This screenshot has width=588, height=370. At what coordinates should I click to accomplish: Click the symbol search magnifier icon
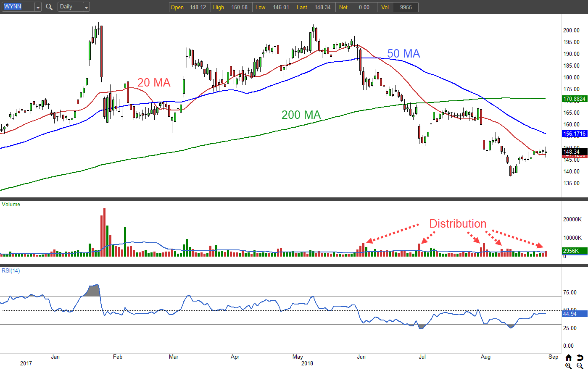click(x=49, y=7)
